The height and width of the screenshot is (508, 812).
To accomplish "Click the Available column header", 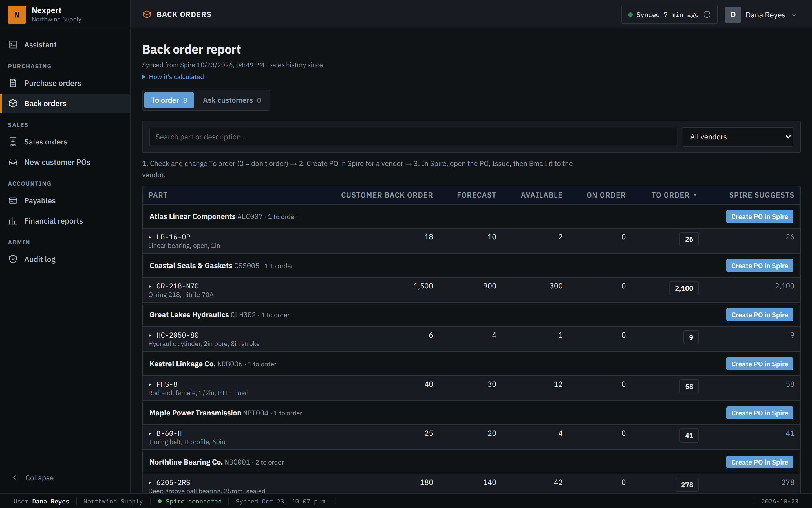I will [542, 195].
